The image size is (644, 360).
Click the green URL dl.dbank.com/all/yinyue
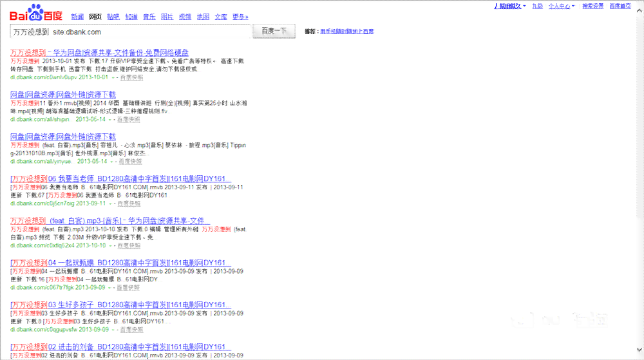(41, 161)
